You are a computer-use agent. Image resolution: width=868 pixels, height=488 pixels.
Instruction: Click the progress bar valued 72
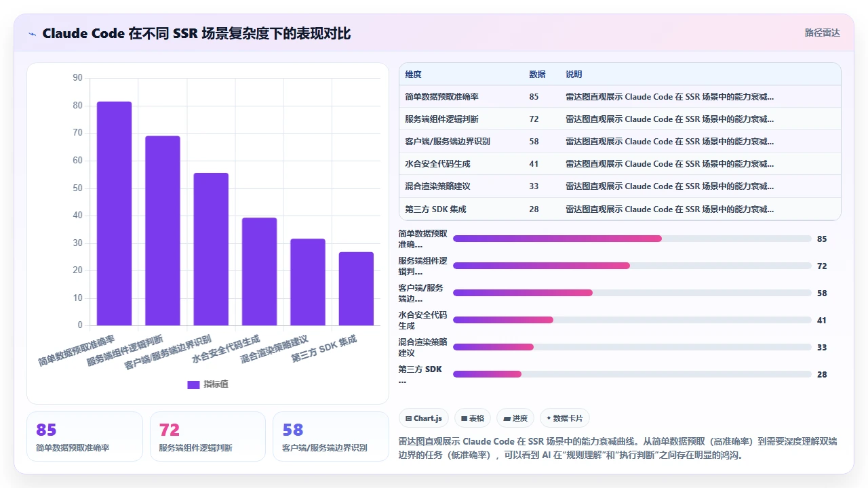[x=632, y=266]
